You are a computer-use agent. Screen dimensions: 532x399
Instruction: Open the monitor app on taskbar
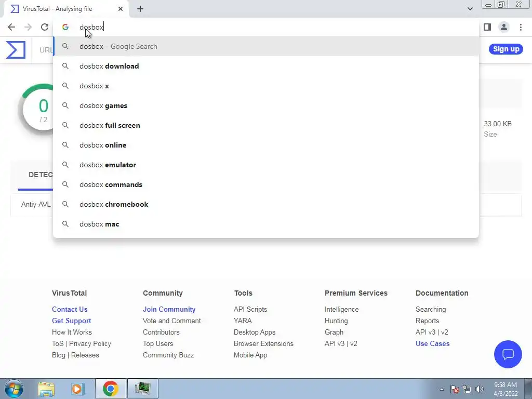click(x=142, y=389)
